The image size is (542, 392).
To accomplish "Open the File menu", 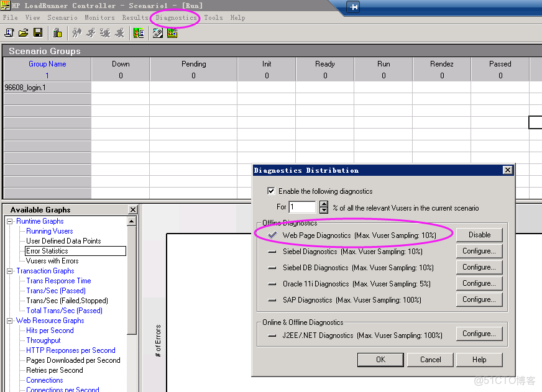I will tap(11, 17).
